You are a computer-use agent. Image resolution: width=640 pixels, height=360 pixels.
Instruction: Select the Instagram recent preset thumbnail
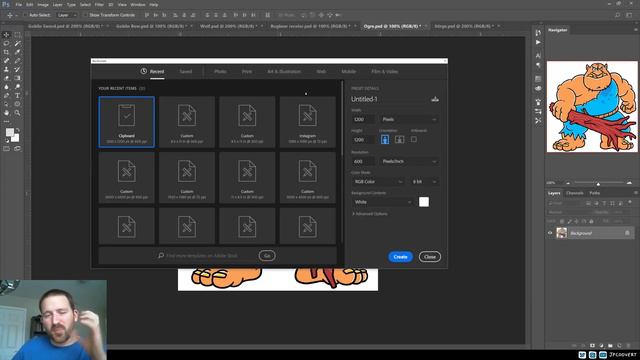308,122
